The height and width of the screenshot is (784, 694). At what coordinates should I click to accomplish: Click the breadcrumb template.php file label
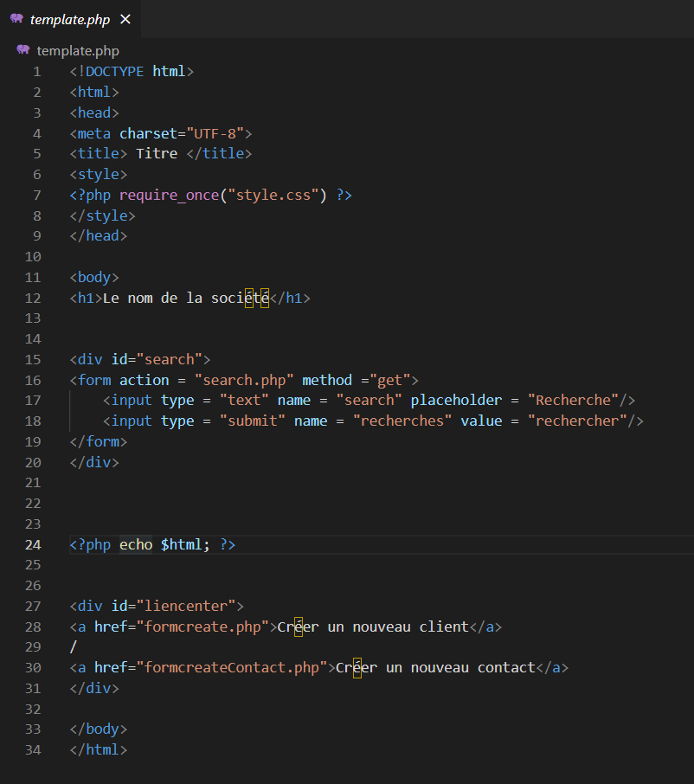click(x=78, y=51)
